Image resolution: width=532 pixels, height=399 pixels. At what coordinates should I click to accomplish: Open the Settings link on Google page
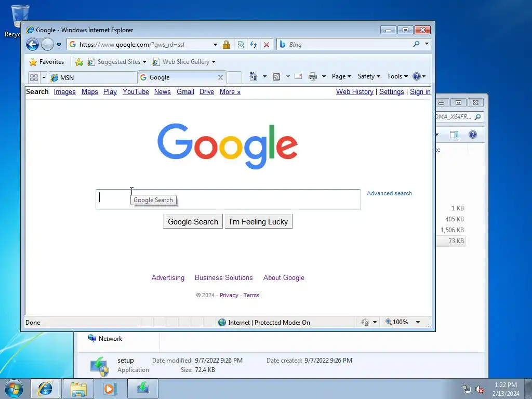click(x=392, y=91)
